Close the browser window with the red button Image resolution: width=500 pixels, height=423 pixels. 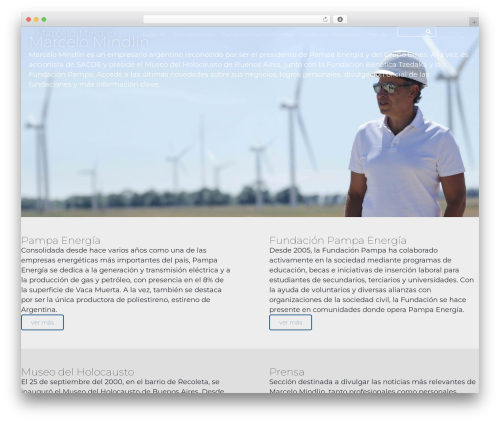pos(29,20)
